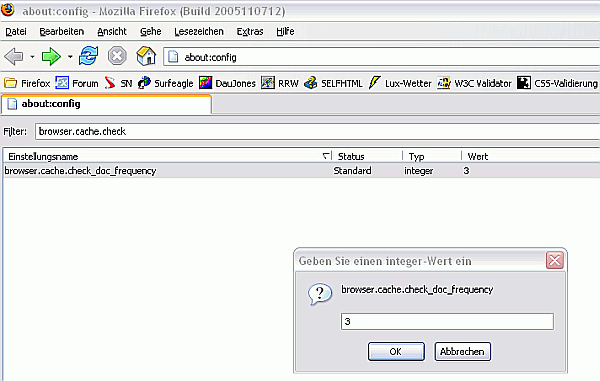
Task: Sort by Typ column header
Action: 432,156
